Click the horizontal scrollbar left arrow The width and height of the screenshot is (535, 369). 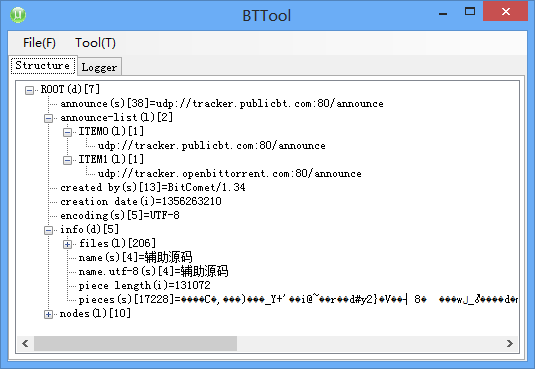tap(25, 343)
